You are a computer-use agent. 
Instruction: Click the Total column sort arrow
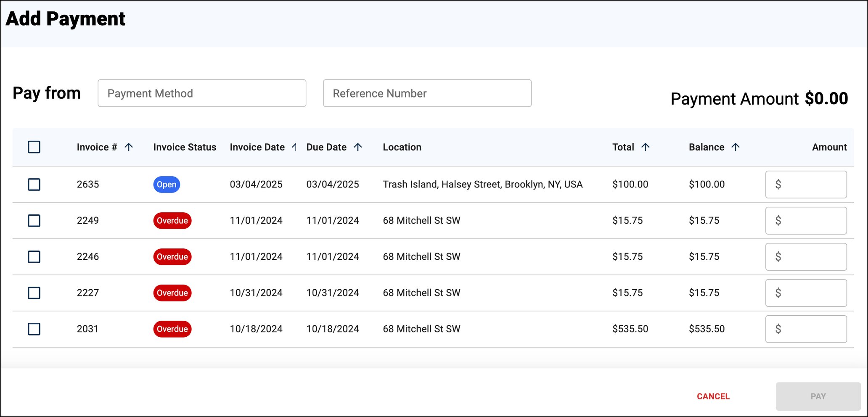click(x=645, y=147)
